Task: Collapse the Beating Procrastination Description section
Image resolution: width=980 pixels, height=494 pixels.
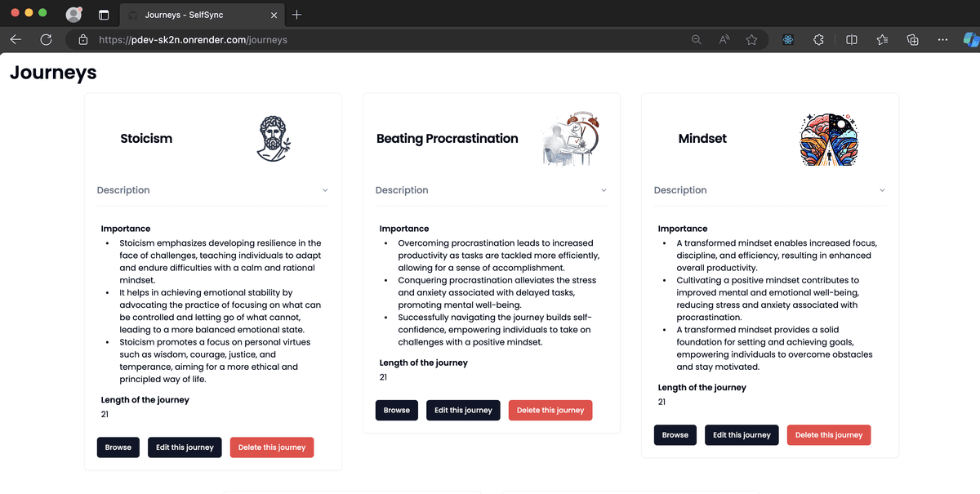Action: 604,190
